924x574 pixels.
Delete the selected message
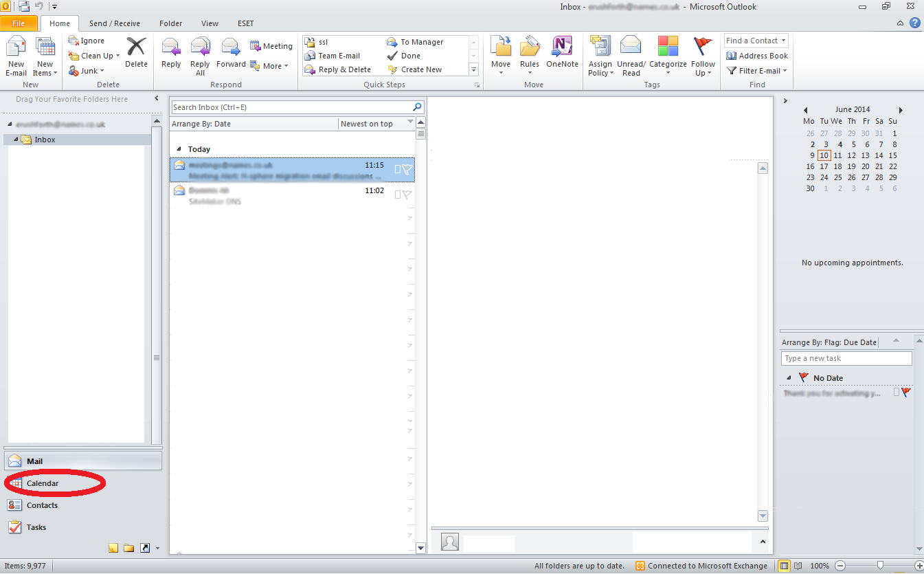click(x=136, y=54)
